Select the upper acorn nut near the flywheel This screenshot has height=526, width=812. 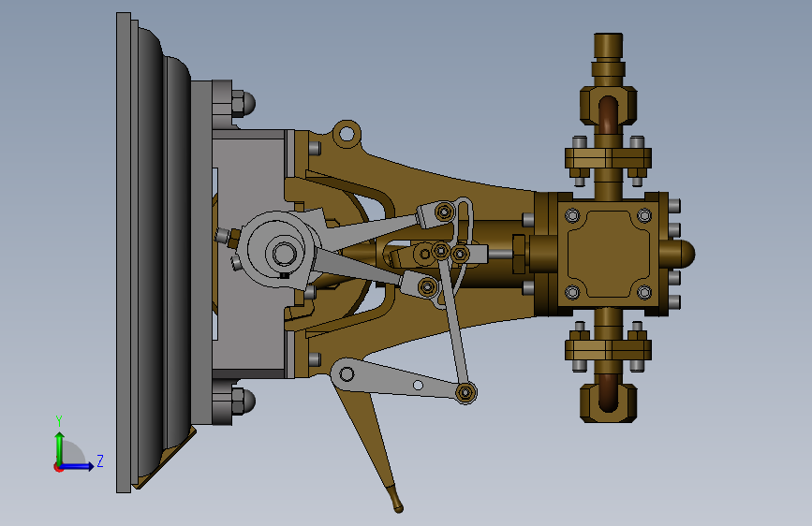[x=244, y=104]
